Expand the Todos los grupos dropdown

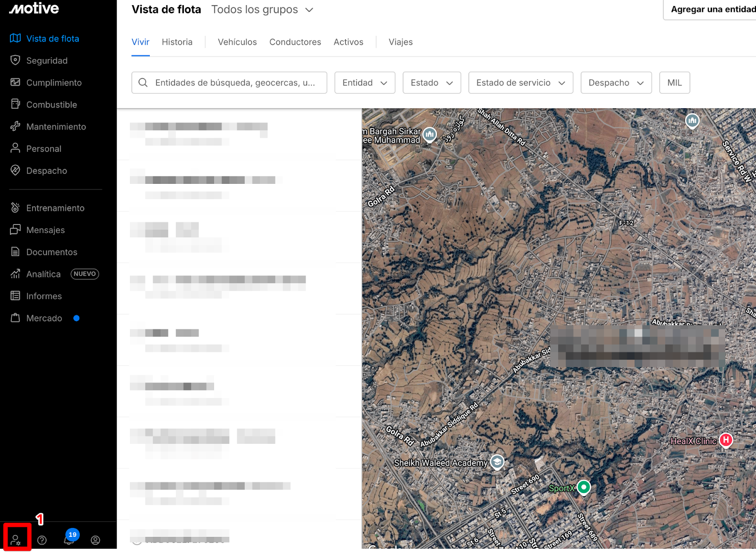(262, 10)
